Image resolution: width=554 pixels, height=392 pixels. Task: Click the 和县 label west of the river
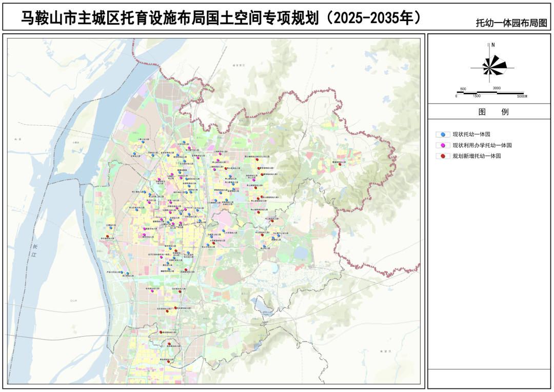(17, 139)
